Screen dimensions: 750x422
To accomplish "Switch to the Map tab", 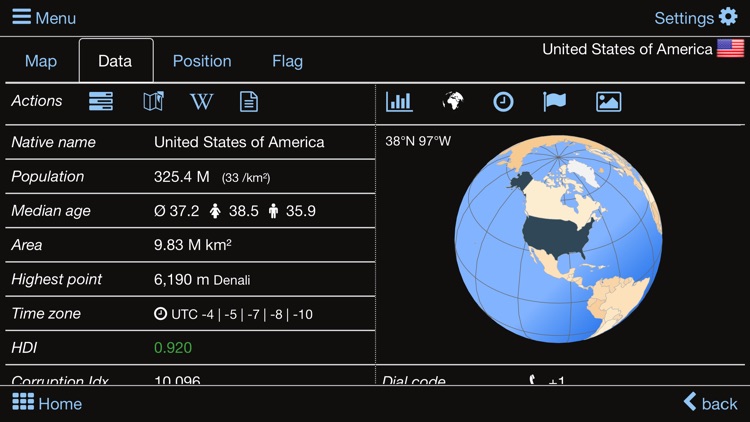I will click(41, 61).
